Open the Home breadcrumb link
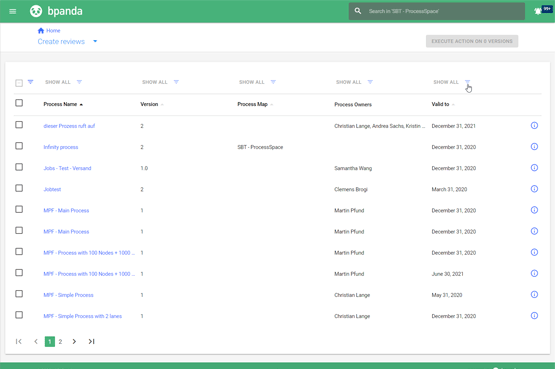This screenshot has width=555, height=369. click(53, 30)
